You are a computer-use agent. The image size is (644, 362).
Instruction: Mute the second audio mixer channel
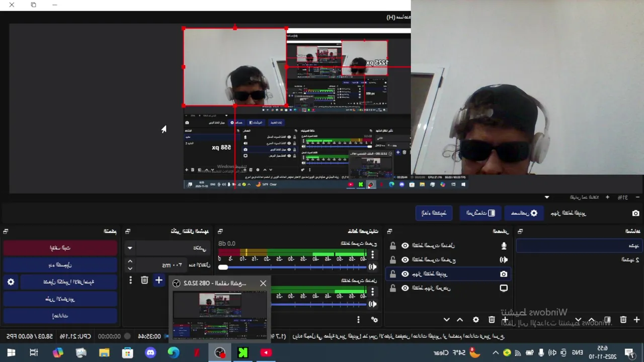coord(373,304)
